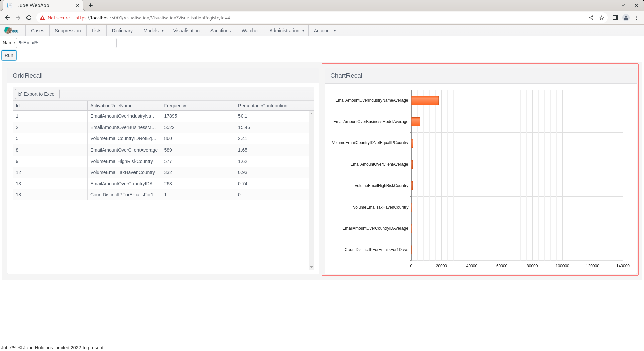Open the browser profile icon
The height and width of the screenshot is (351, 644).
[x=626, y=18]
